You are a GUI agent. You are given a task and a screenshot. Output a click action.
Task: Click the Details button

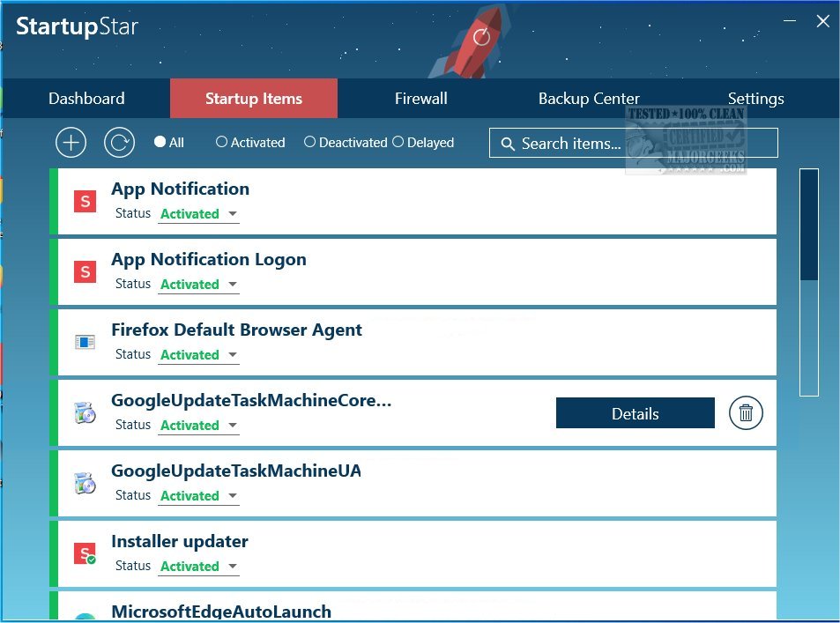(636, 413)
